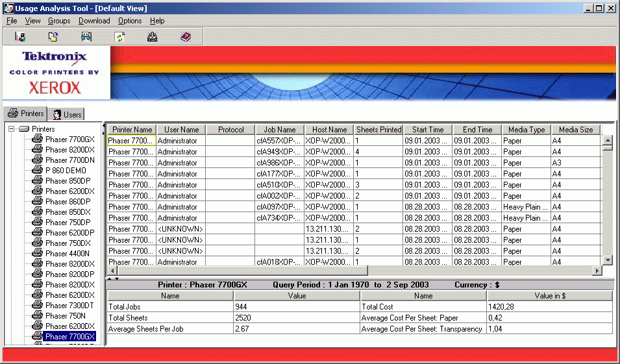The height and width of the screenshot is (364, 620).
Task: Click the Media Size column header
Action: point(576,130)
